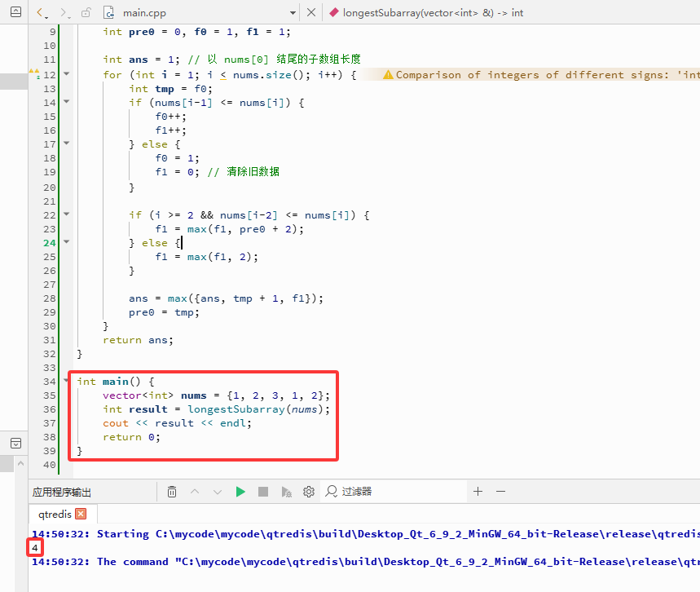
Task: Close the main.cpp document
Action: click(311, 12)
